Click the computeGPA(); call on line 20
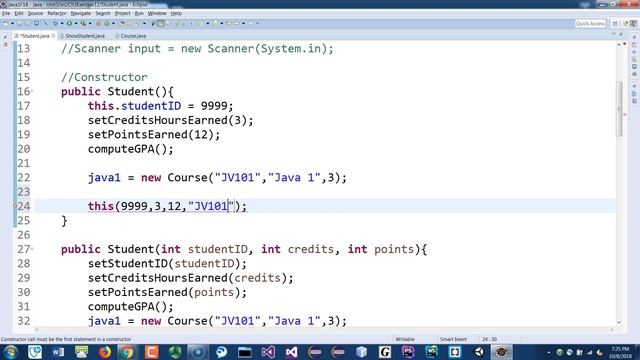 tap(131, 149)
